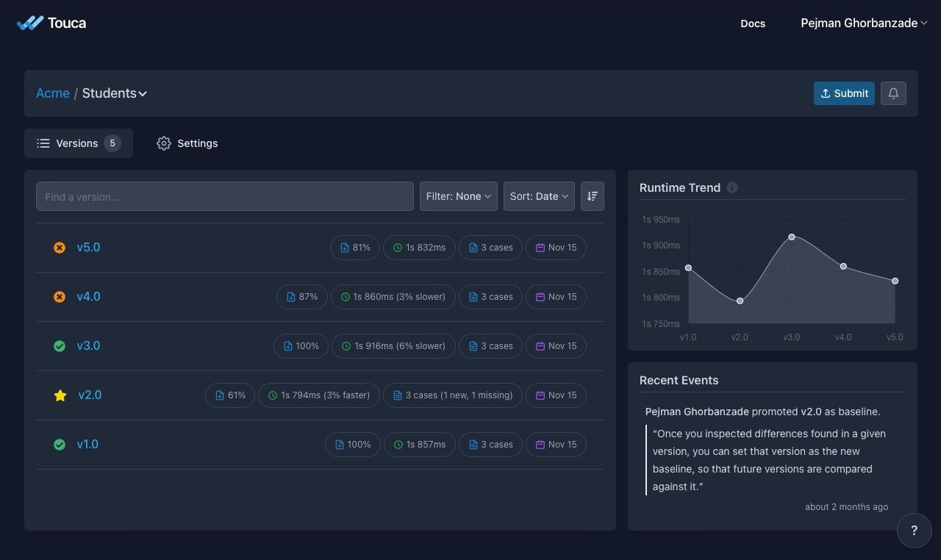The height and width of the screenshot is (560, 941).
Task: Click the 1s 860ms (3% slower) badge
Action: coord(393,297)
